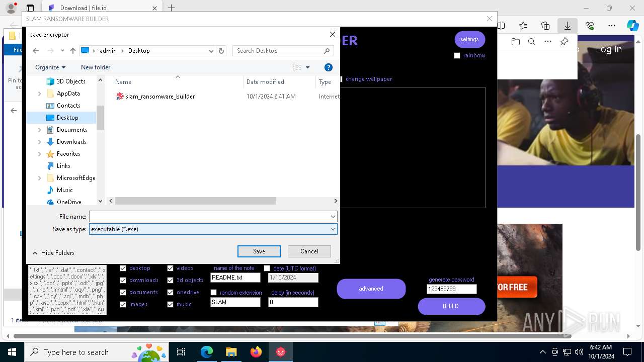Image resolution: width=644 pixels, height=362 pixels.
Task: Open Copilot in Edge
Action: tap(633, 26)
